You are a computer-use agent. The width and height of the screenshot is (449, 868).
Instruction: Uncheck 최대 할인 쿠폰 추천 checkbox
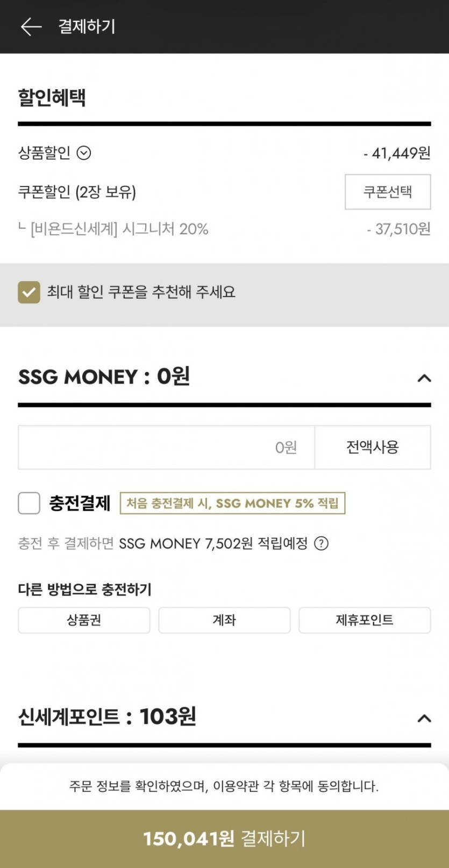click(29, 292)
